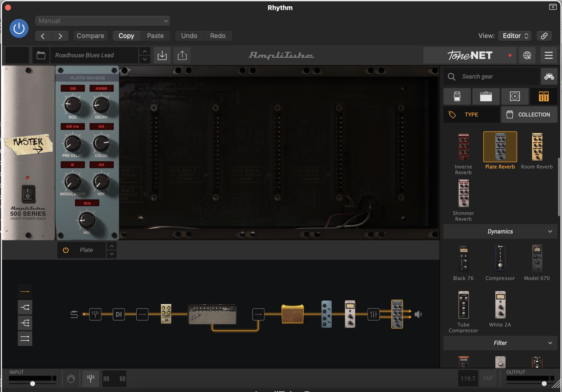Go to previous plugin setting arrow
562x392 pixels.
pyautogui.click(x=43, y=36)
